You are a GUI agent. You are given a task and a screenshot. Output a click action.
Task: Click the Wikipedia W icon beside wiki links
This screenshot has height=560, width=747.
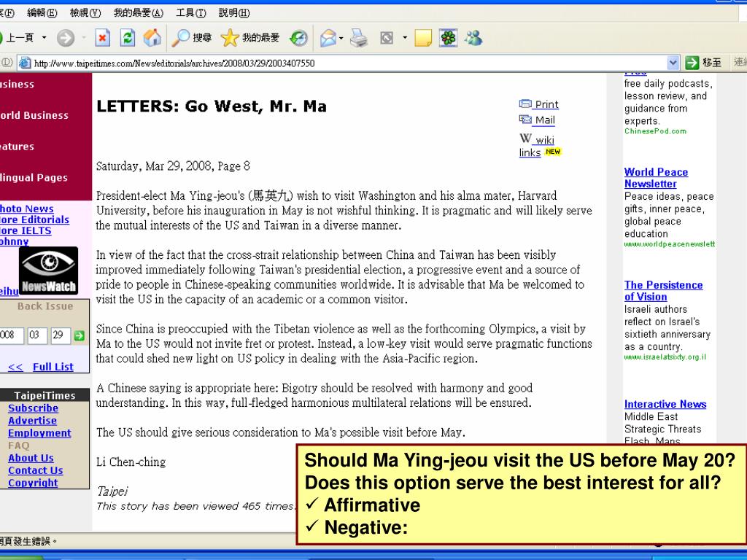[525, 139]
